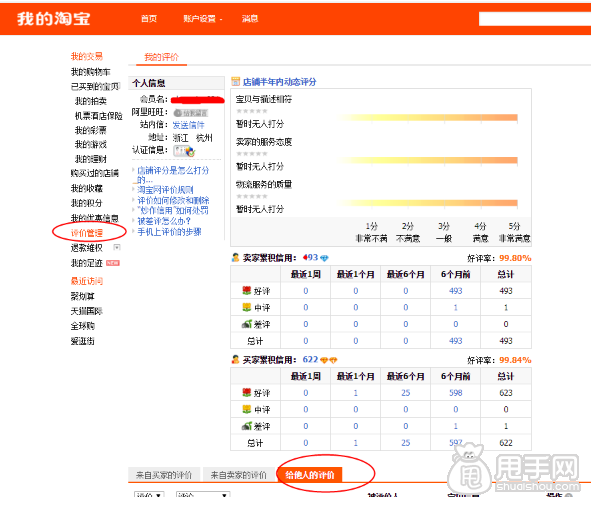This screenshot has height=506, width=594.
Task: Open 我的彩票 in sidebar
Action: pos(91,130)
